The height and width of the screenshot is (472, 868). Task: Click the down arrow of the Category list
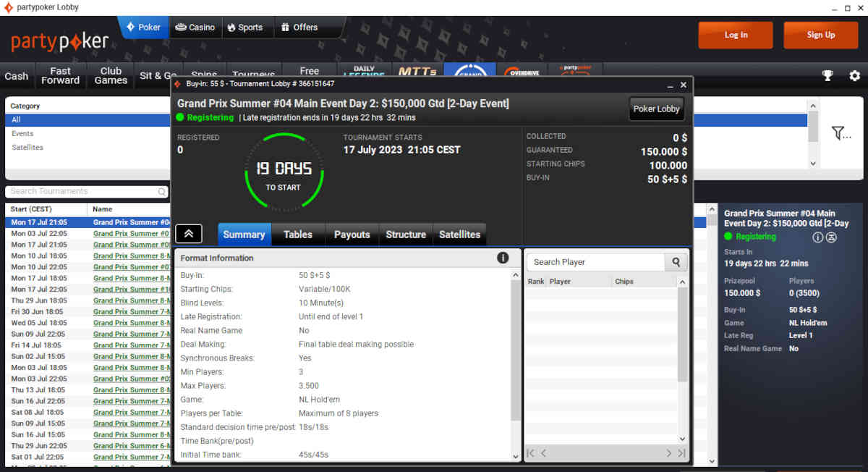coord(813,164)
